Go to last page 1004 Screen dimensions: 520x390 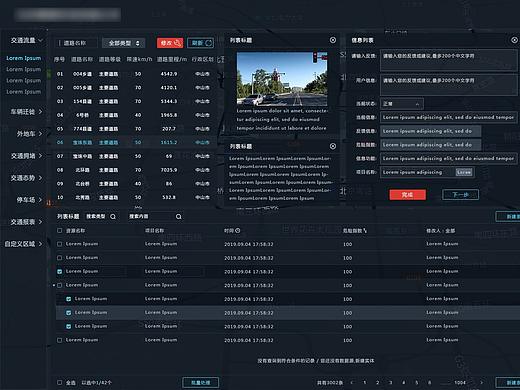pos(460,383)
